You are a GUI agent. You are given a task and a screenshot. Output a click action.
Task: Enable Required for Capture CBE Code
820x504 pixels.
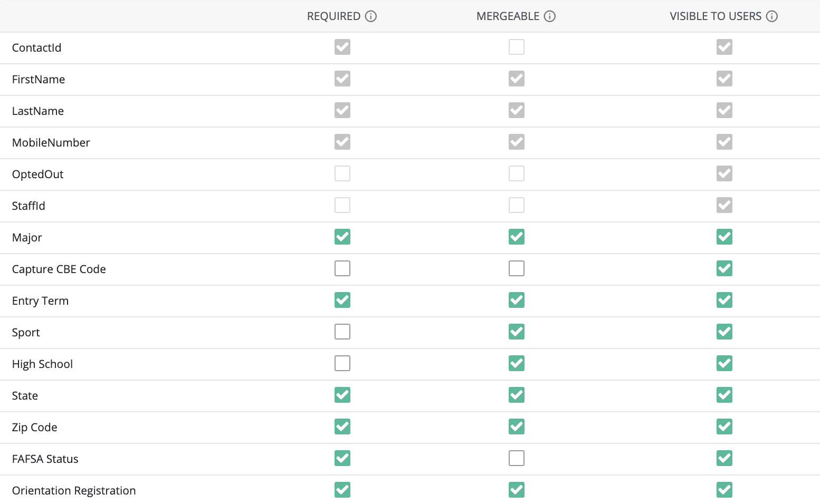click(342, 268)
